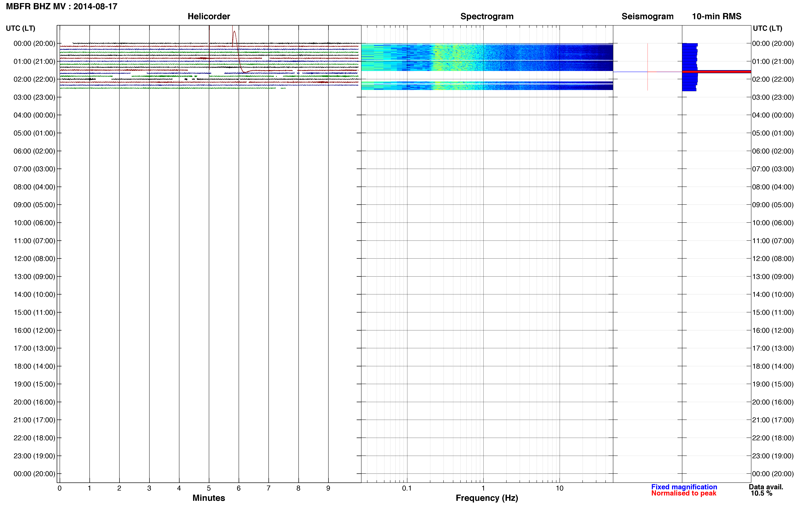812x508 pixels.
Task: Click the large red pulse peak in helicorder
Action: click(234, 32)
